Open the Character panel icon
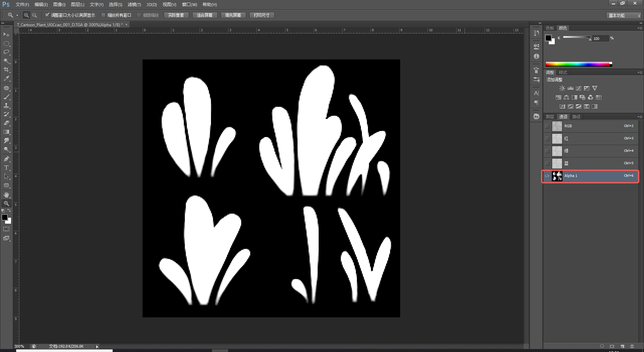 pos(536,93)
